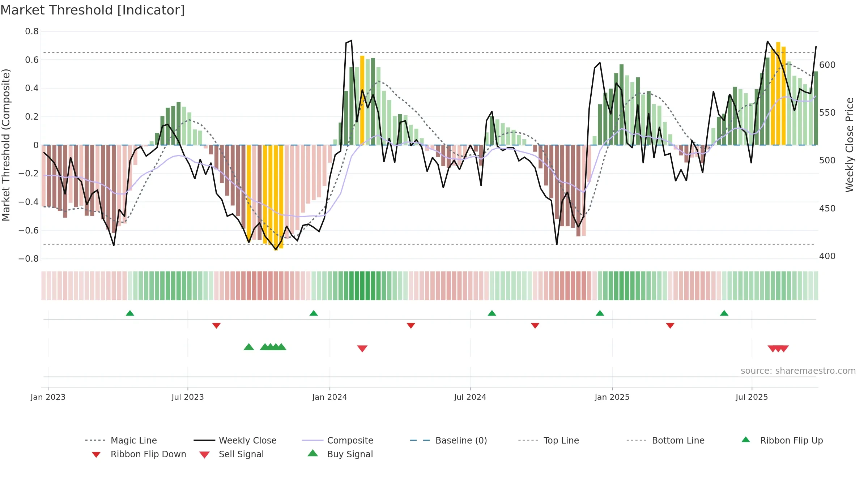This screenshot has width=868, height=488.
Task: Click the green Buy Signal triangle icon in legend
Action: pos(313,453)
